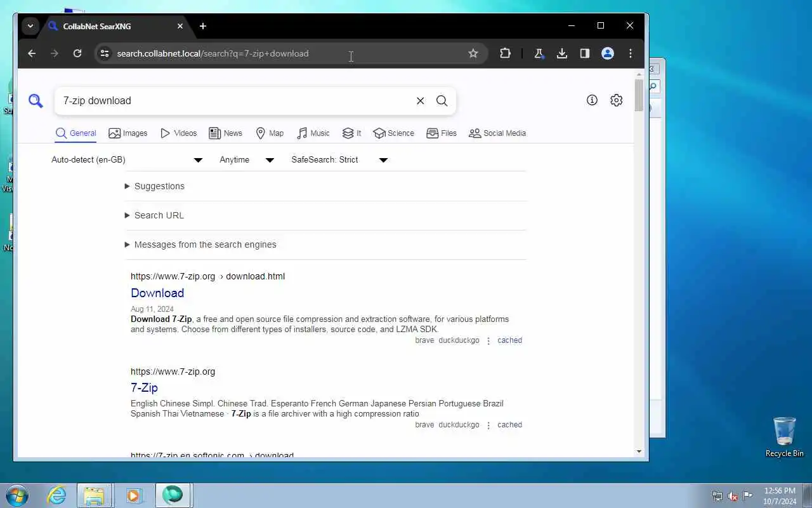Image resolution: width=812 pixels, height=508 pixels.
Task: Switch to Files category
Action: click(441, 133)
